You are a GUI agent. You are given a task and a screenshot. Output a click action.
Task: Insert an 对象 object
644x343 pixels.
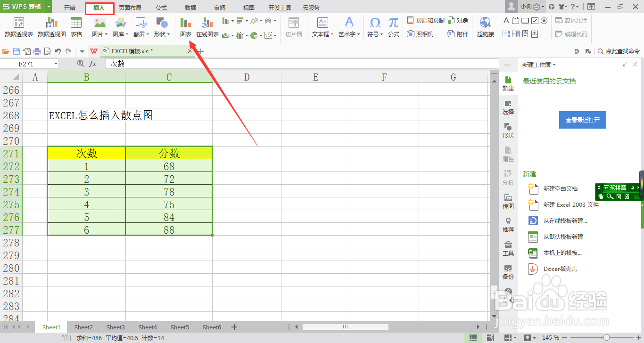point(458,21)
